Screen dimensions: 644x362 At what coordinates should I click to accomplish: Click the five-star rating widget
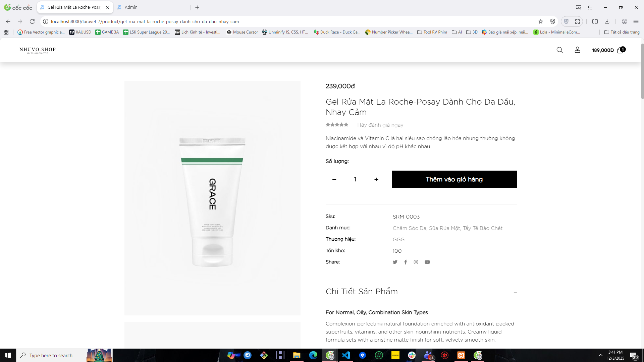pyautogui.click(x=337, y=125)
